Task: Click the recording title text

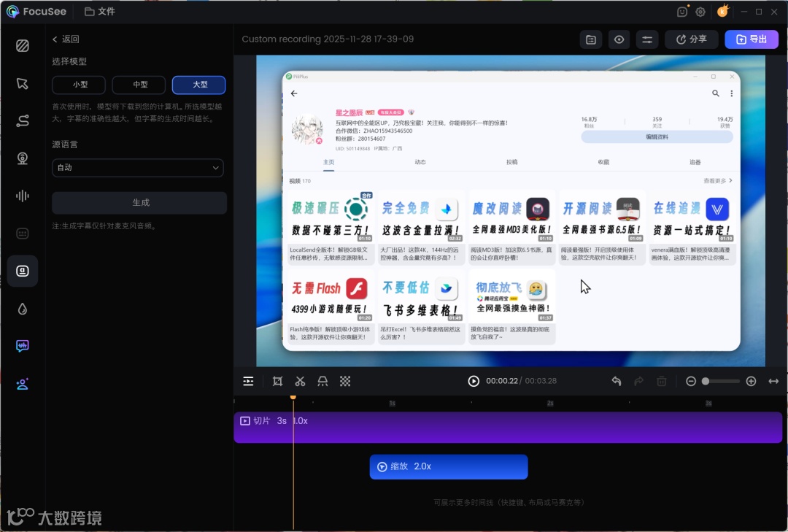Action: 328,39
